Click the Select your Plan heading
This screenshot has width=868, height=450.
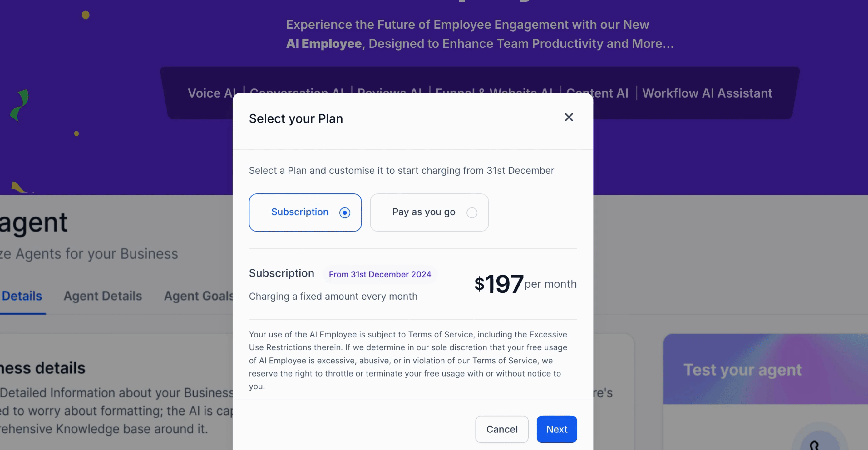(x=296, y=119)
